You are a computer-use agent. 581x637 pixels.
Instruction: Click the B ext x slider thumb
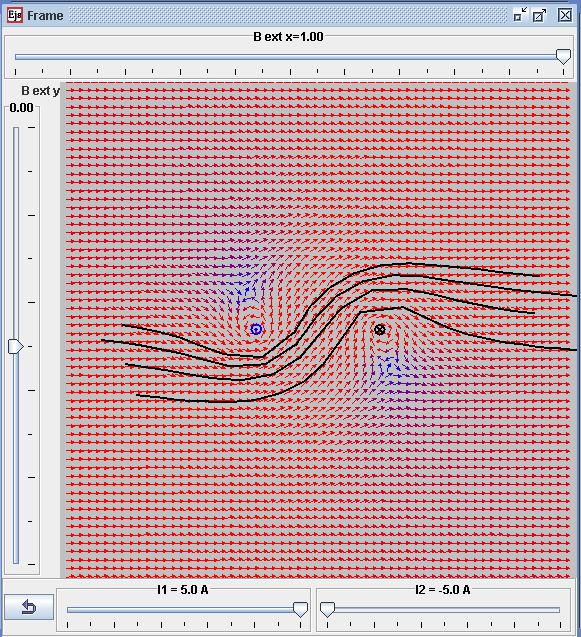pos(563,56)
